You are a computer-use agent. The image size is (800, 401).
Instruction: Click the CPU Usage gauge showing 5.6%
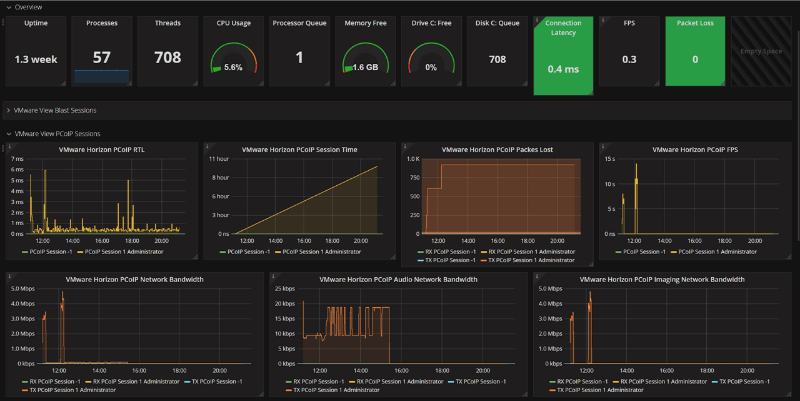point(234,59)
